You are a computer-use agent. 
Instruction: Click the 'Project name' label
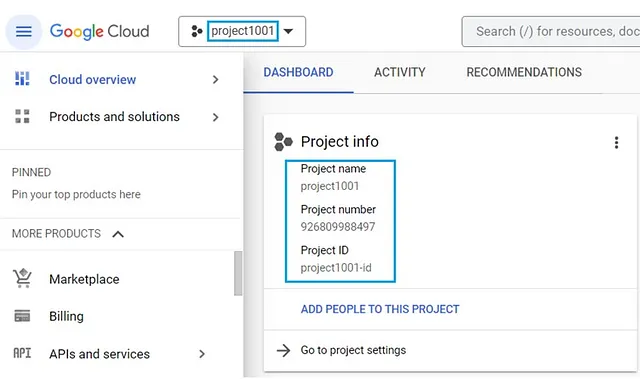(333, 168)
